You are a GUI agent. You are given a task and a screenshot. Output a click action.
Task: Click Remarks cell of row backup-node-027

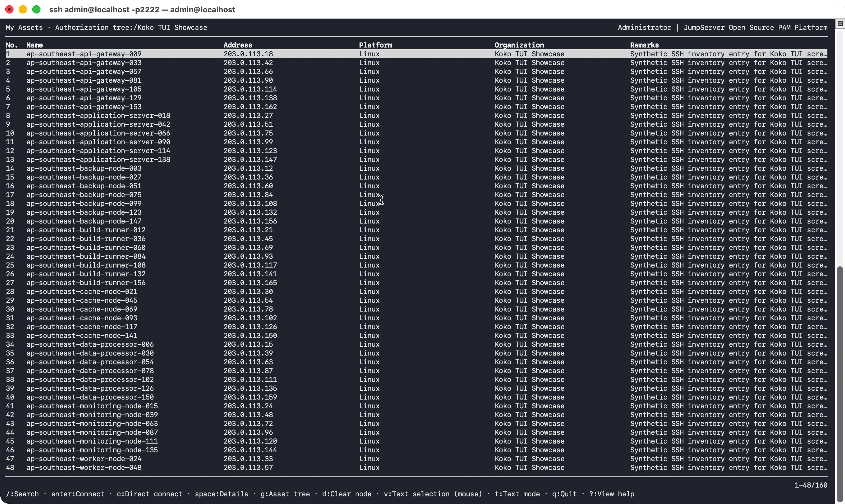729,177
